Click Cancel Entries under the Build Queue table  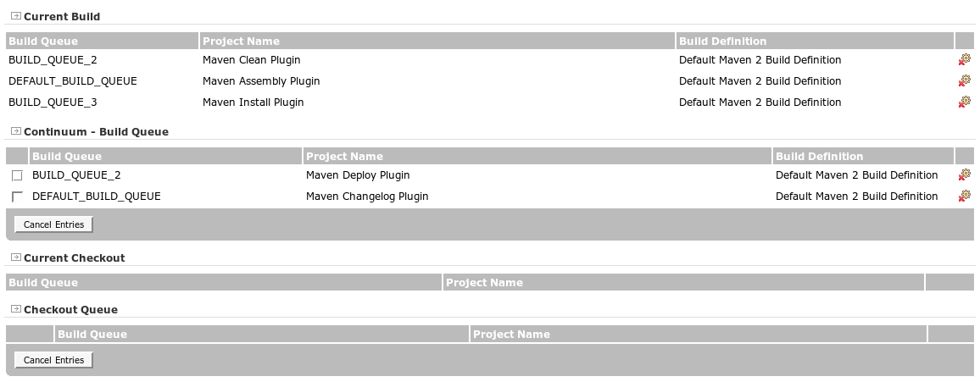pyautogui.click(x=54, y=224)
